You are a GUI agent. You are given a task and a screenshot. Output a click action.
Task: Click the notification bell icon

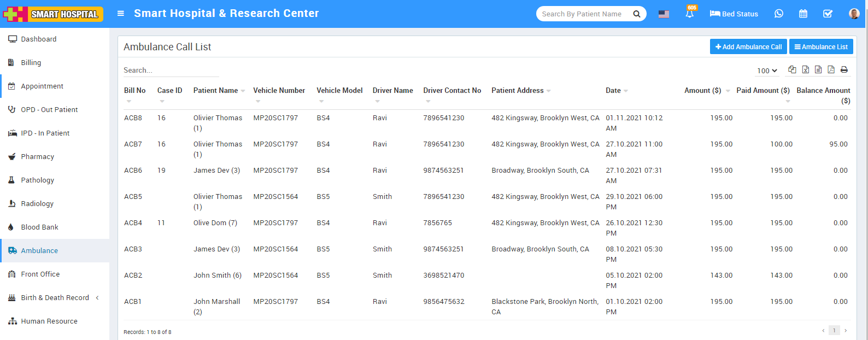tap(690, 14)
